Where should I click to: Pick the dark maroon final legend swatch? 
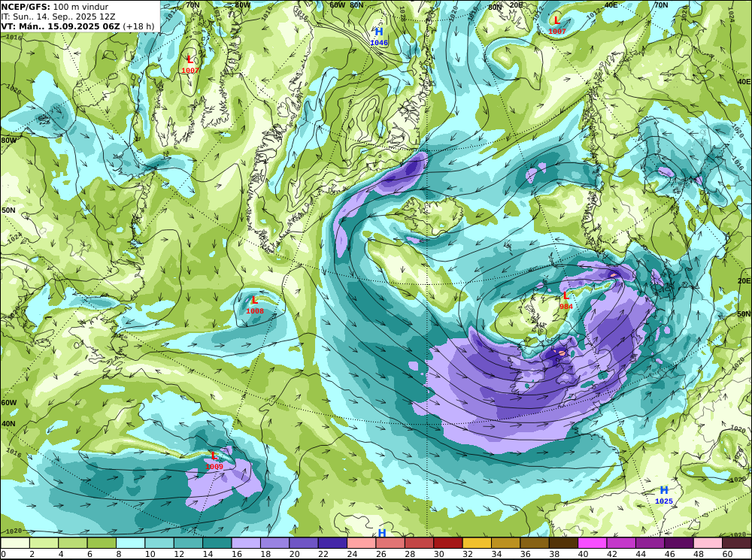(x=736, y=543)
